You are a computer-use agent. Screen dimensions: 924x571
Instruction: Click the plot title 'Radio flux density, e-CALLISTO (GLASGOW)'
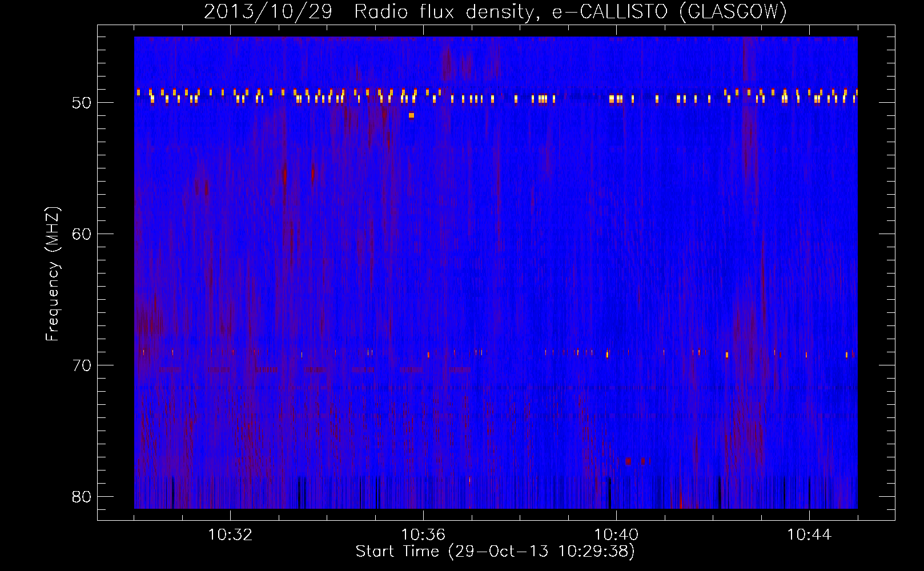click(x=571, y=11)
